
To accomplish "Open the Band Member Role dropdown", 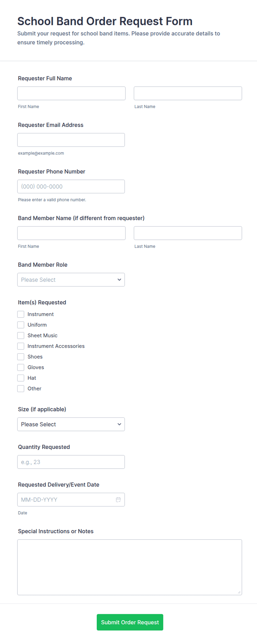I will pyautogui.click(x=71, y=280).
